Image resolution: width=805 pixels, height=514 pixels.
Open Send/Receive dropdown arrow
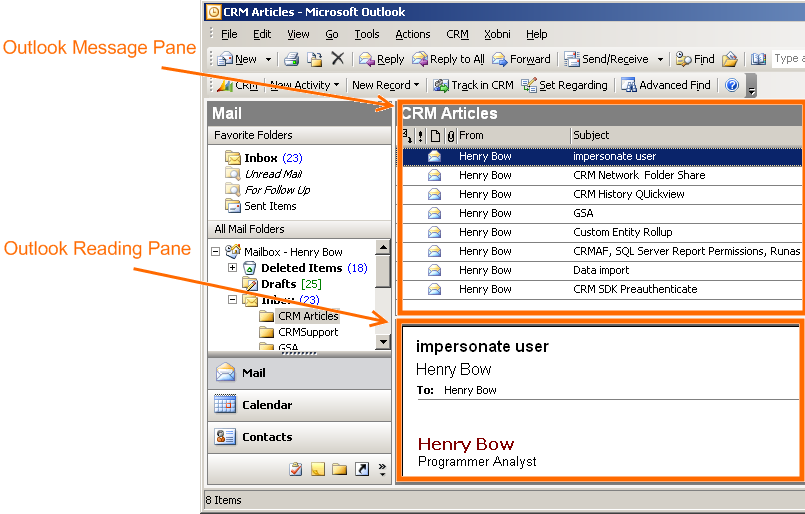point(660,60)
